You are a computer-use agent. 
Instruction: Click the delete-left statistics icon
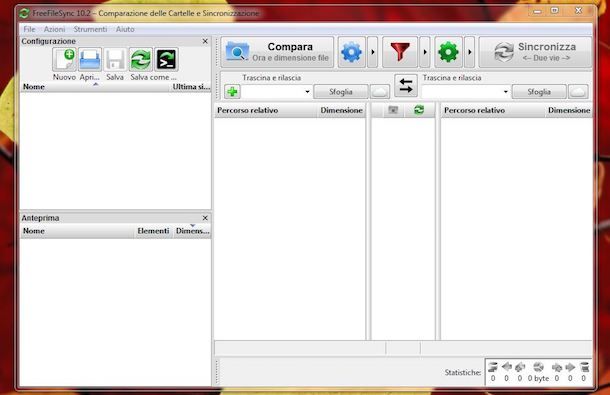(493, 367)
